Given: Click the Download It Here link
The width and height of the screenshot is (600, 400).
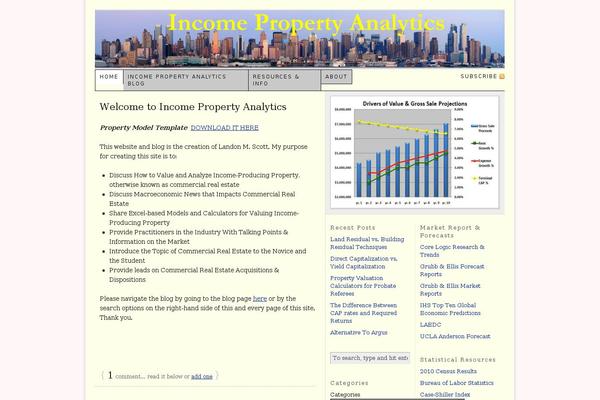Looking at the screenshot, I should click(225, 128).
